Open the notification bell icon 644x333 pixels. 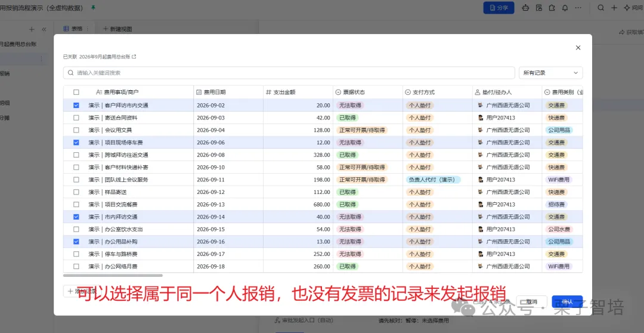coord(565,8)
